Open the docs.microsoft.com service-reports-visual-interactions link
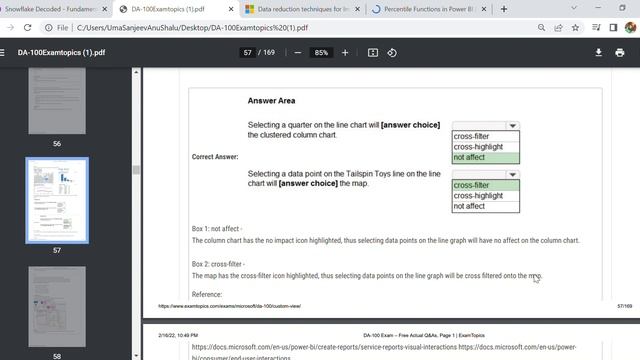This screenshot has width=640, height=360. [324, 347]
